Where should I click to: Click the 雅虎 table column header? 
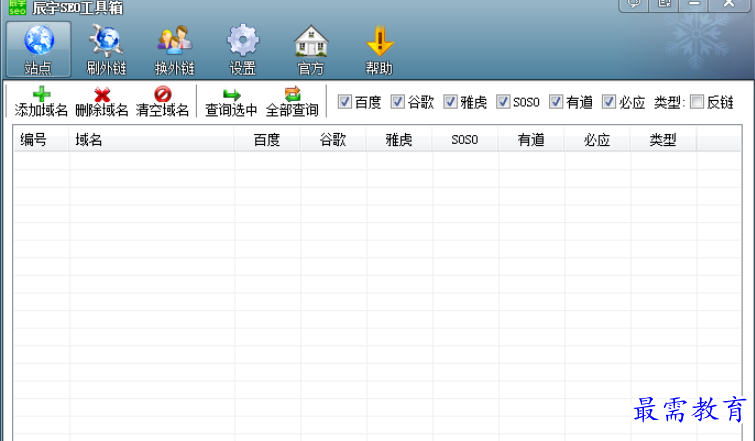tap(399, 140)
